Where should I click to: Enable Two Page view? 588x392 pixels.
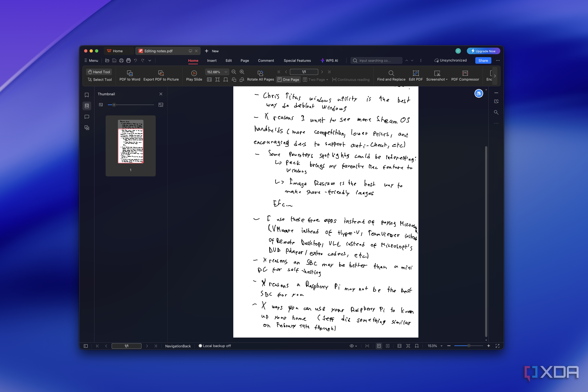[314, 79]
